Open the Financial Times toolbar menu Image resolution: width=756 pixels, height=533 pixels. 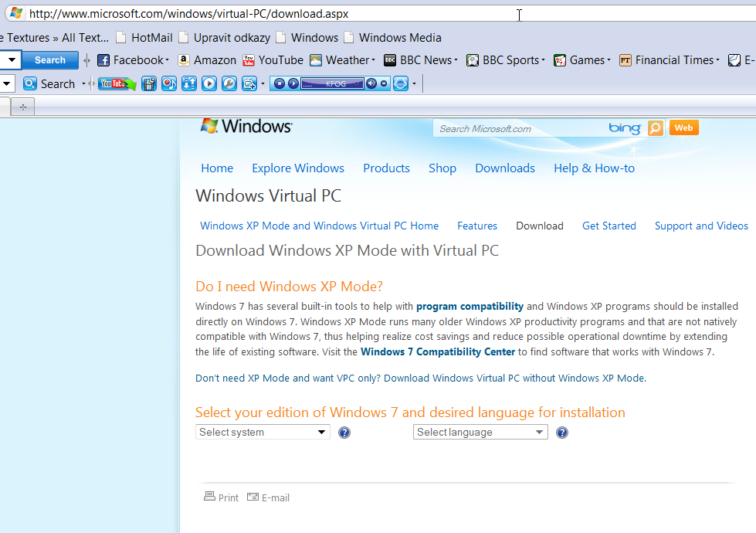670,60
